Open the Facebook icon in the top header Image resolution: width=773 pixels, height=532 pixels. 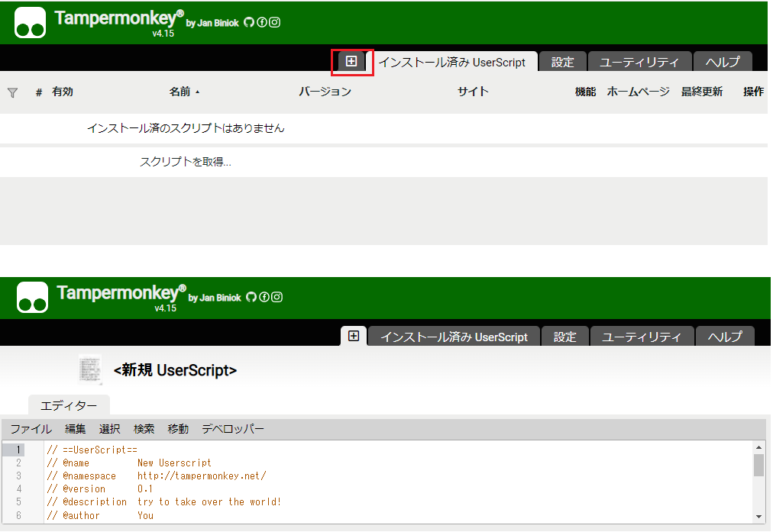tap(262, 22)
